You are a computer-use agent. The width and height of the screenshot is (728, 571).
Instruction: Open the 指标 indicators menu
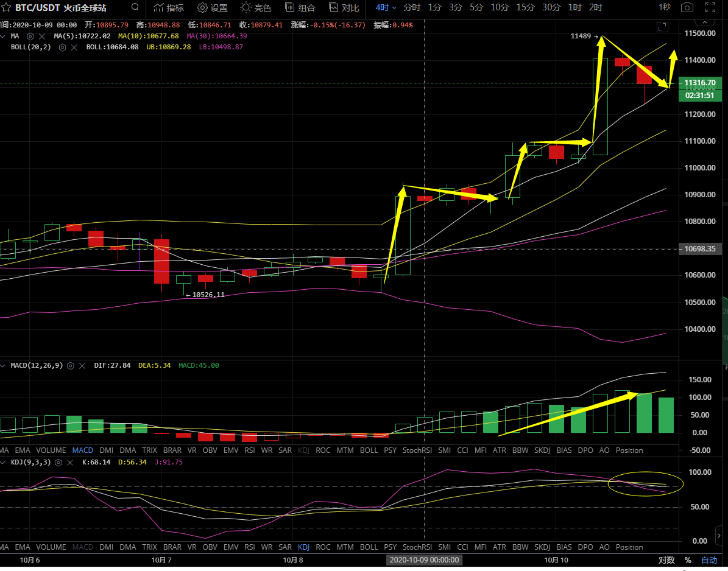pyautogui.click(x=168, y=8)
